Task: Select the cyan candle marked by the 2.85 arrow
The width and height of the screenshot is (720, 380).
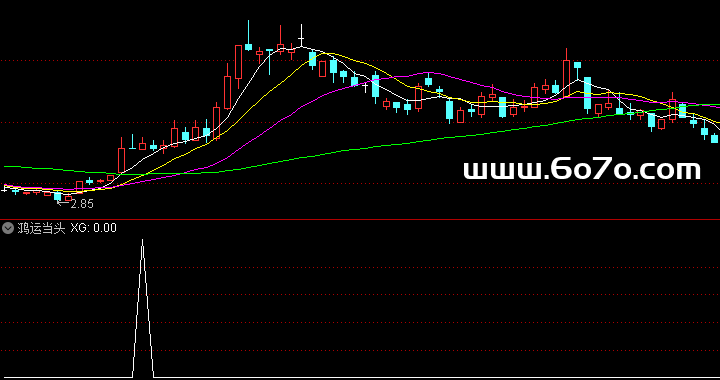Action: tap(57, 196)
